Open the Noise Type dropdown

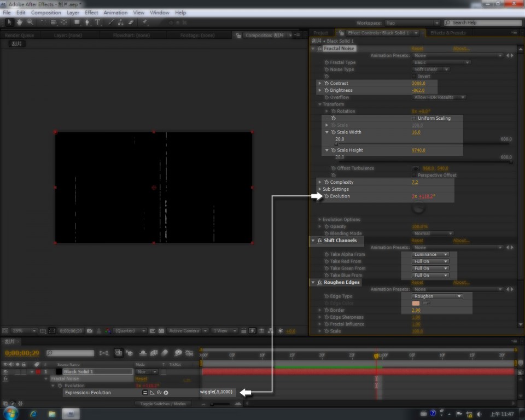(431, 69)
